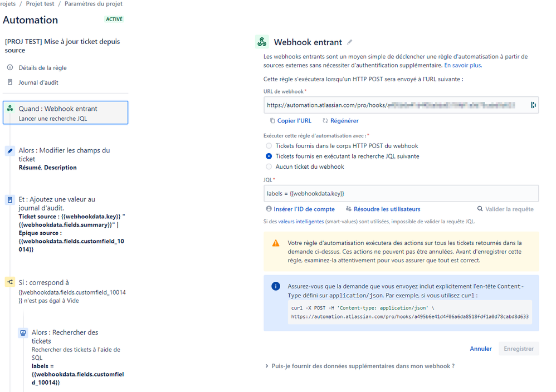Image resolution: width=556 pixels, height=392 pixels.
Task: Open the valeurs intelligentes link
Action: tap(301, 222)
